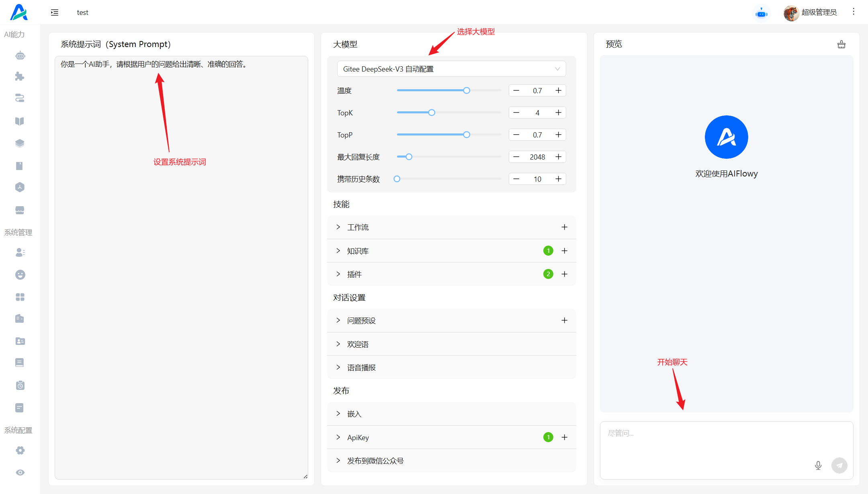Open the workflow icon in sidebar
The width and height of the screenshot is (868, 494).
pos(20,98)
